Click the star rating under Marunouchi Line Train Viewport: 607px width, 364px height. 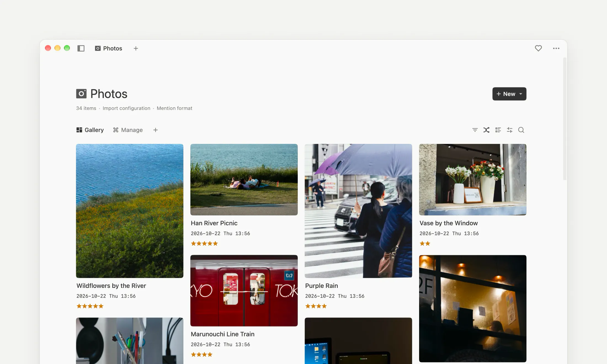(x=202, y=355)
